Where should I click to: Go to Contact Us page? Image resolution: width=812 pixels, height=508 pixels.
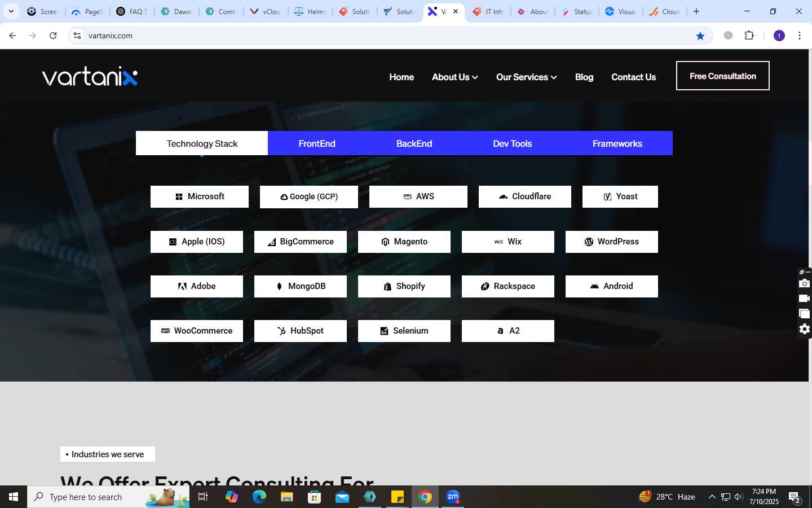pos(633,77)
